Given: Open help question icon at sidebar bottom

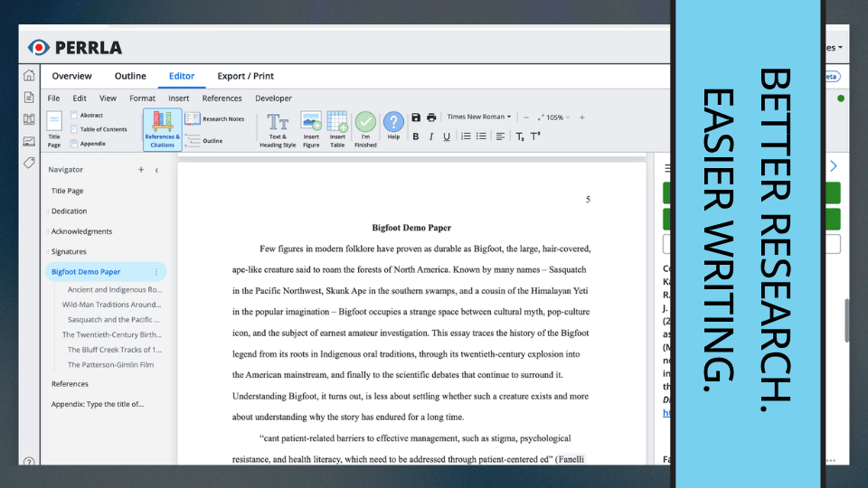Looking at the screenshot, I should tap(29, 462).
